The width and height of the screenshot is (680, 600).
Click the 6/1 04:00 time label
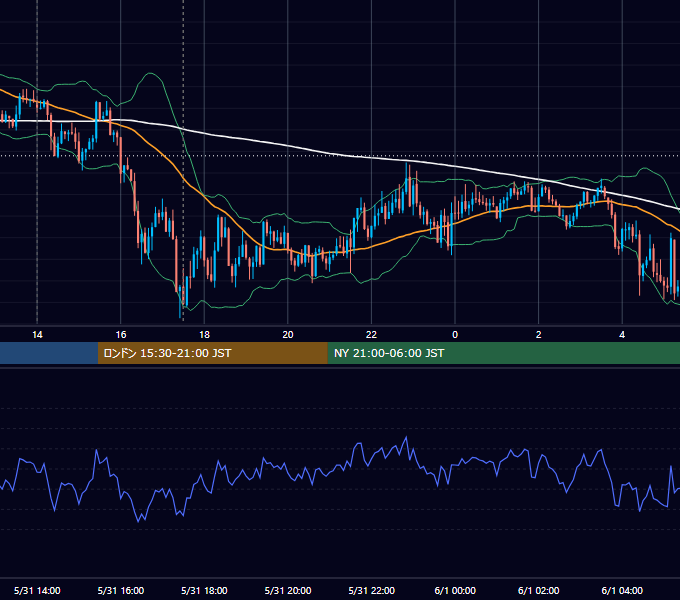click(x=622, y=590)
